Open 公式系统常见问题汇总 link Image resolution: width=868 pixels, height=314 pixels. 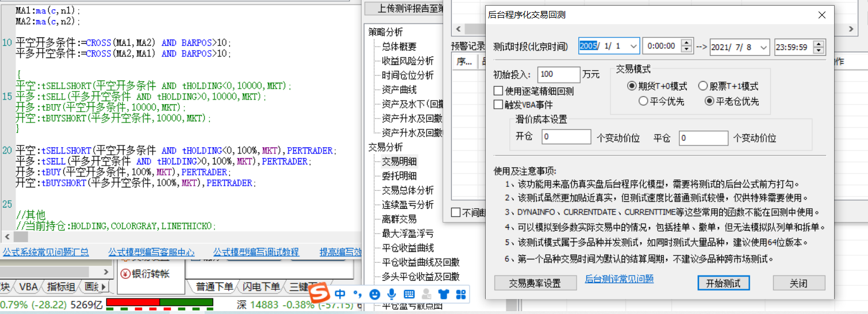[46, 252]
